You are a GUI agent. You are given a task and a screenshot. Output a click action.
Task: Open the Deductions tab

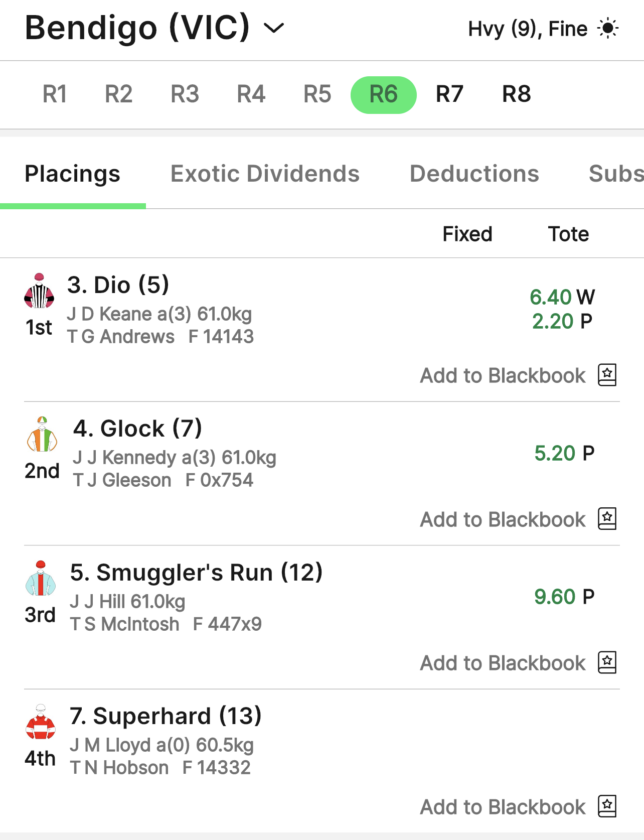point(474,174)
